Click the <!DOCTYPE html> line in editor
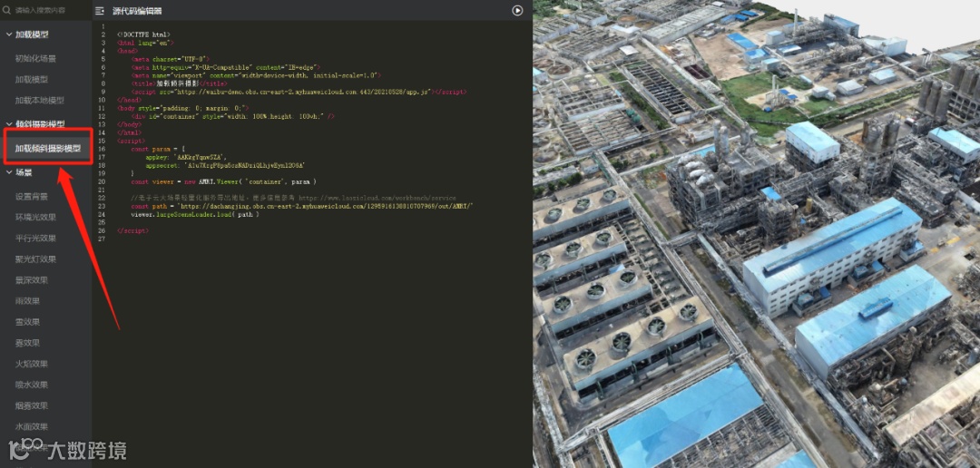Image resolution: width=980 pixels, height=468 pixels. point(143,34)
